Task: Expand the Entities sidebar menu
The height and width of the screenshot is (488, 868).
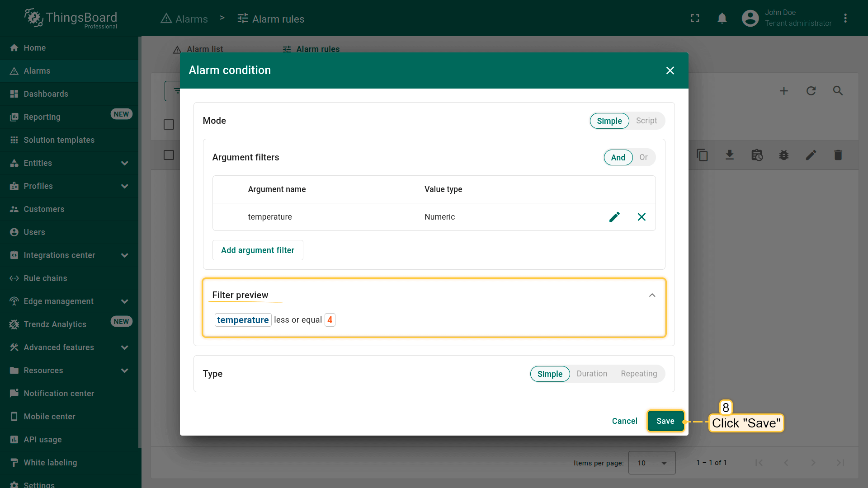Action: 125,163
